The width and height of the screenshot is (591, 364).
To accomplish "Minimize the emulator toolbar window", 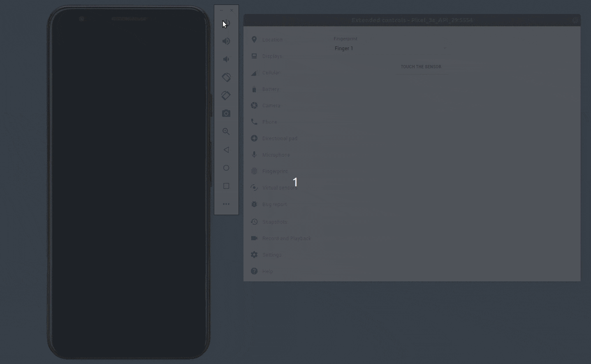I will click(221, 10).
